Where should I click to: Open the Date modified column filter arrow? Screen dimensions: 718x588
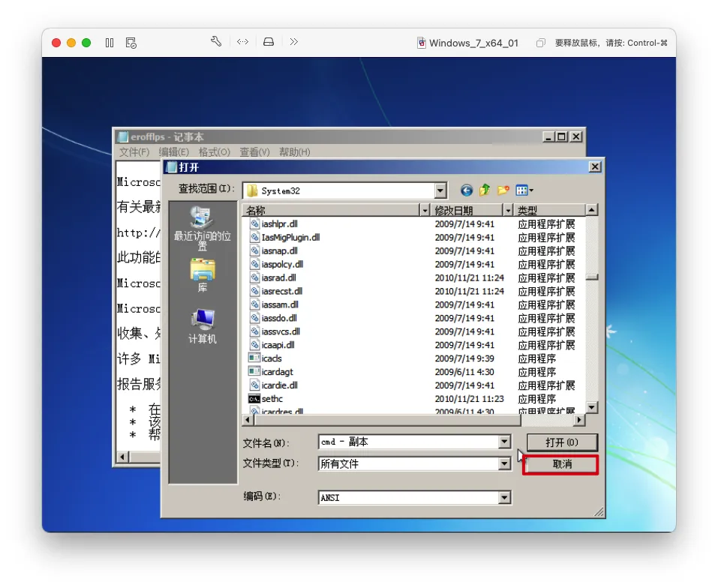(508, 211)
